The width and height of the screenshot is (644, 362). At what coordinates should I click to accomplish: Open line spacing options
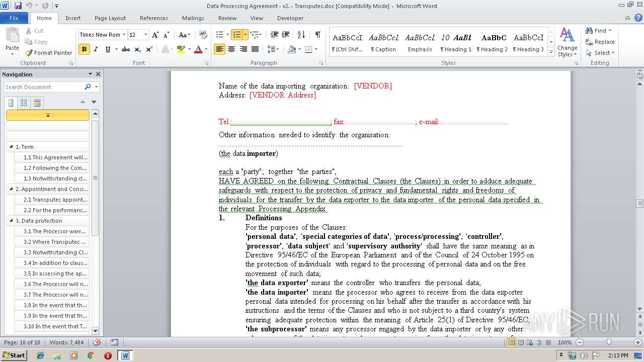pyautogui.click(x=273, y=49)
